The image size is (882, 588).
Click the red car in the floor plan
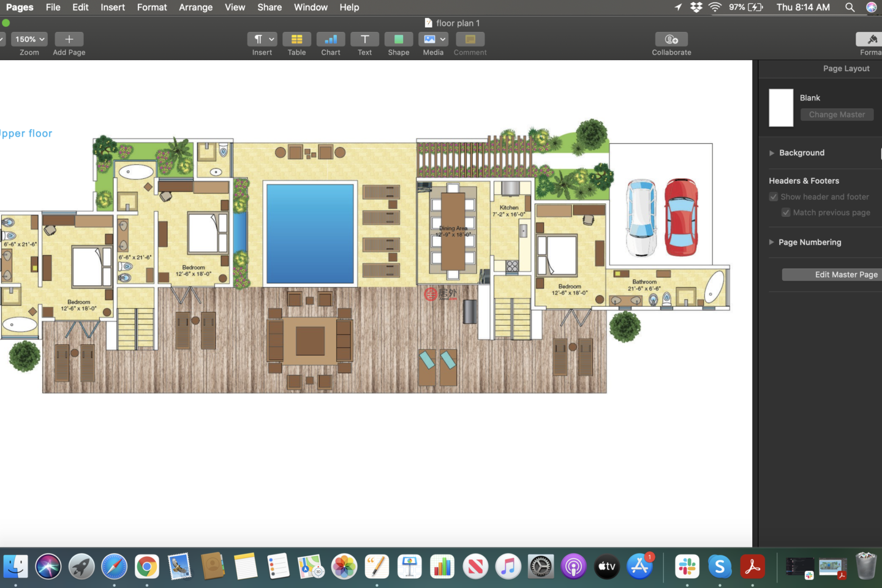(x=681, y=217)
